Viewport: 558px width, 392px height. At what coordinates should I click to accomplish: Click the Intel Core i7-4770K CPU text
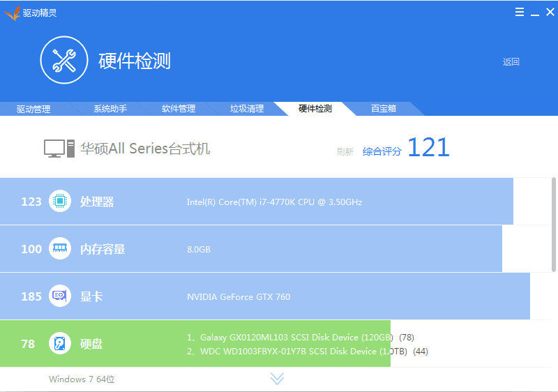274,202
